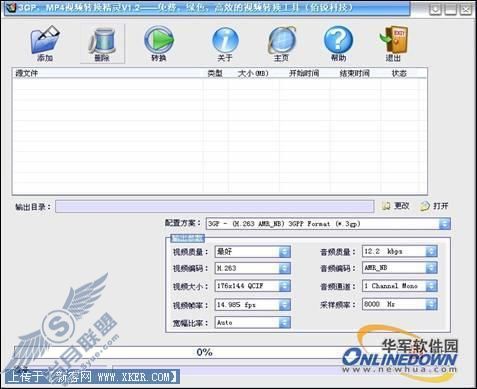This screenshot has height=389, width=477.
Task: Click the 状态 column header
Action: pyautogui.click(x=399, y=73)
